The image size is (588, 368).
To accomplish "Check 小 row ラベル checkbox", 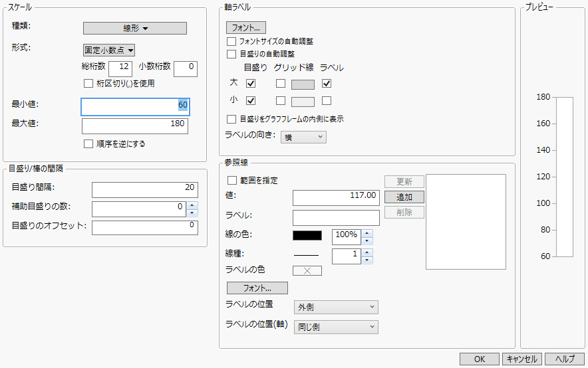I will pos(327,100).
